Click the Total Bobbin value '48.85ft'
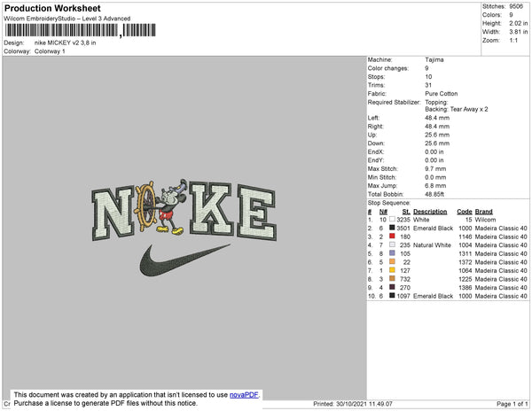This screenshot has height=411, width=532. [x=434, y=194]
